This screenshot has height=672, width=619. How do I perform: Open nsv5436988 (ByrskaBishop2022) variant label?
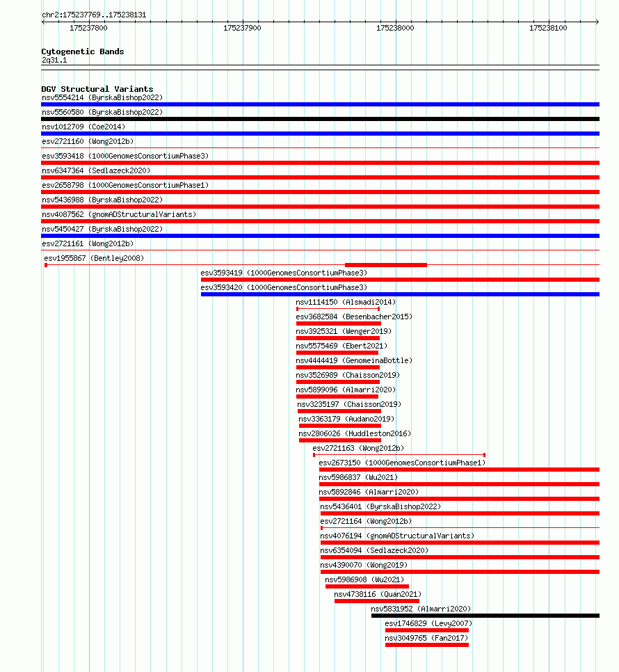102,200
